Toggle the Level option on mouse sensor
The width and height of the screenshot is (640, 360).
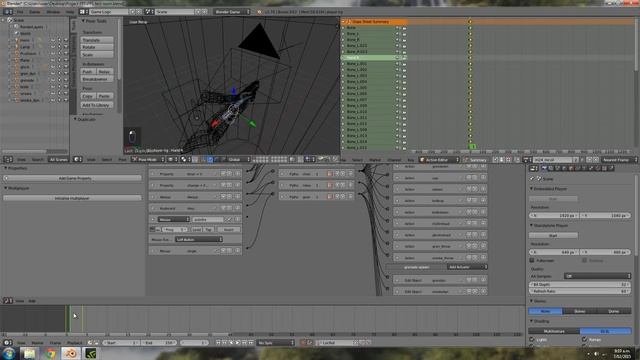pyautogui.click(x=196, y=229)
